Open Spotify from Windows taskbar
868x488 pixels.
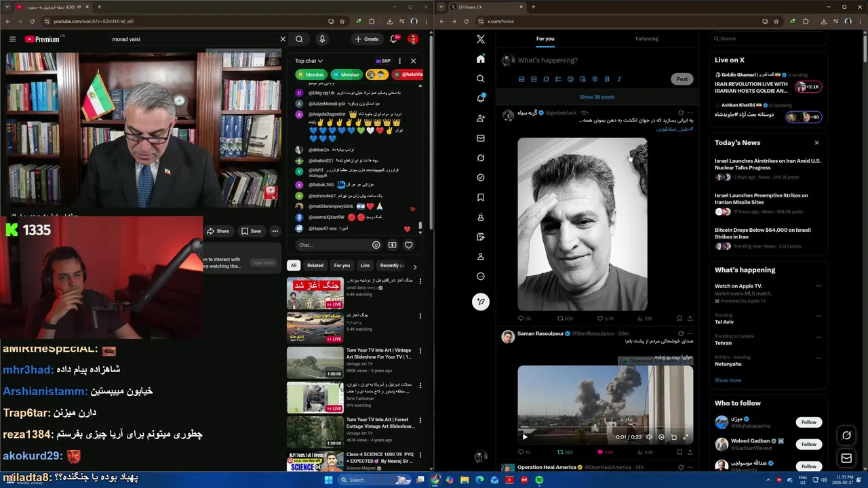tap(539, 480)
